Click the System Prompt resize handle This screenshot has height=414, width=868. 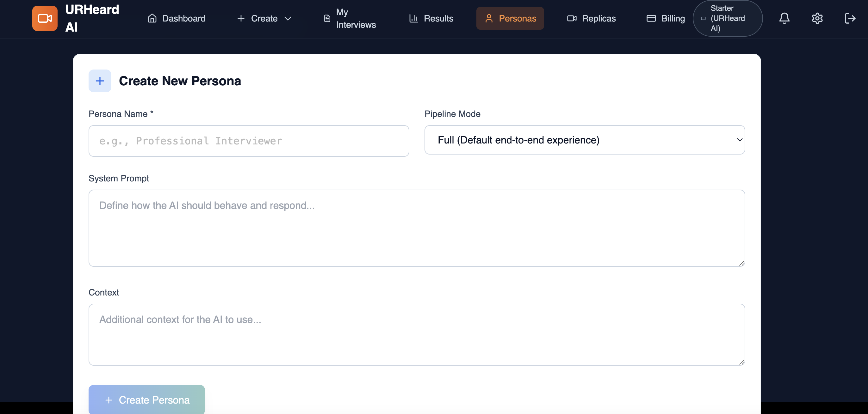741,263
